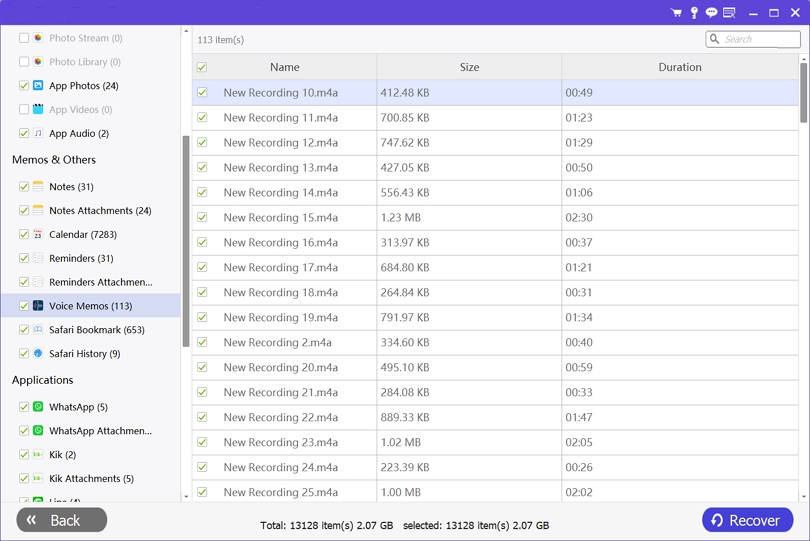Sort recordings by the Size column header

point(469,67)
